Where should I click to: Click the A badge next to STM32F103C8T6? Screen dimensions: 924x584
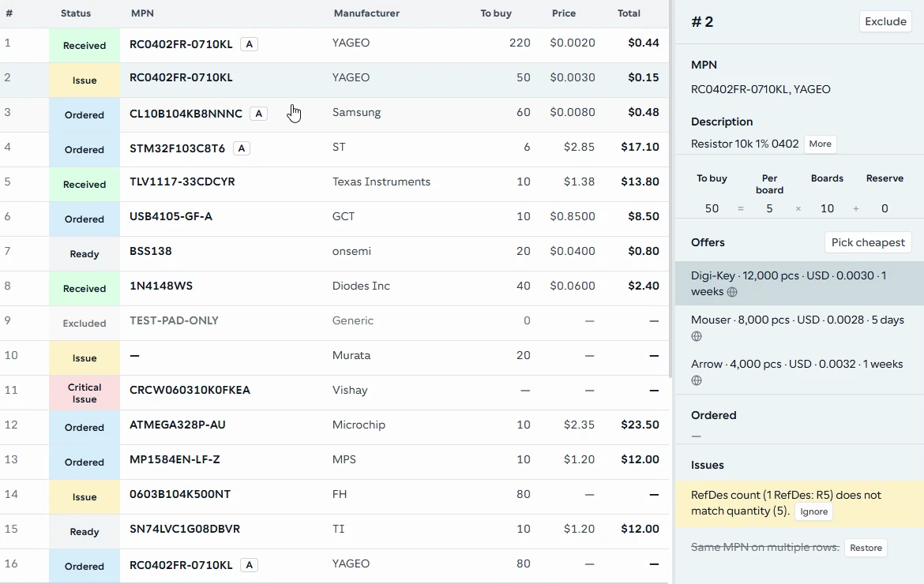point(242,148)
